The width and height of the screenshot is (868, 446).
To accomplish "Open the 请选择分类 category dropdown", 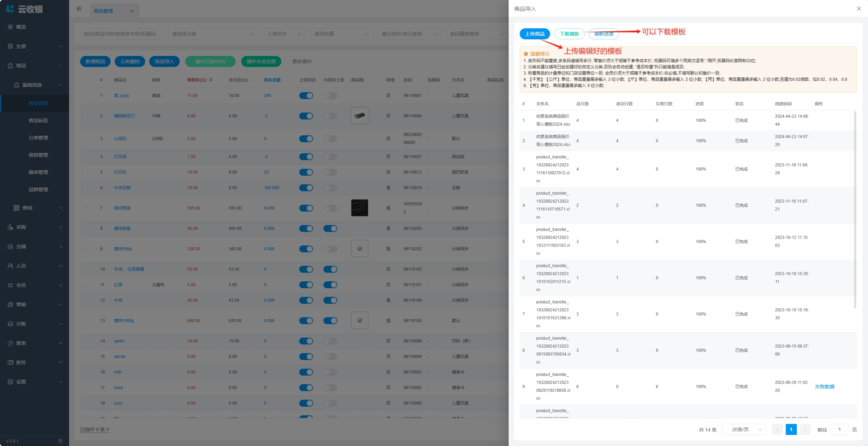I will [x=213, y=34].
